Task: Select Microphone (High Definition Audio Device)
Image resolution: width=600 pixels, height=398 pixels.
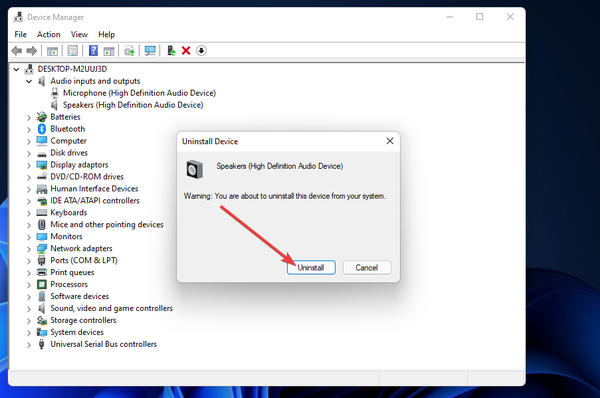Action: point(139,93)
